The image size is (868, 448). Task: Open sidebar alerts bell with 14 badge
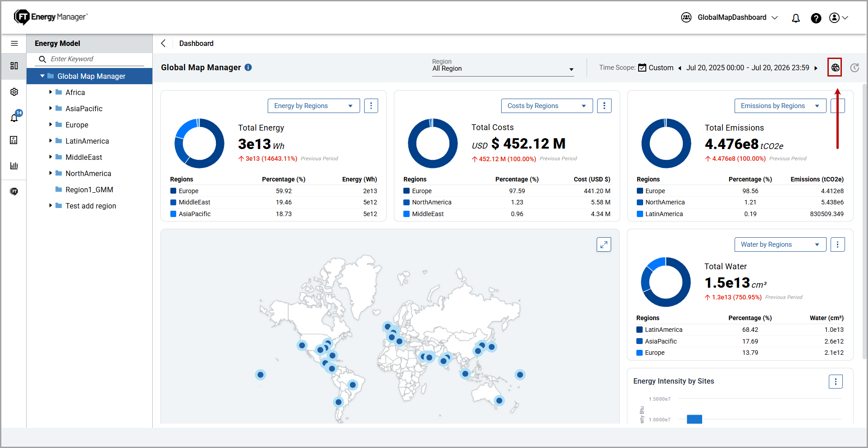tap(14, 117)
